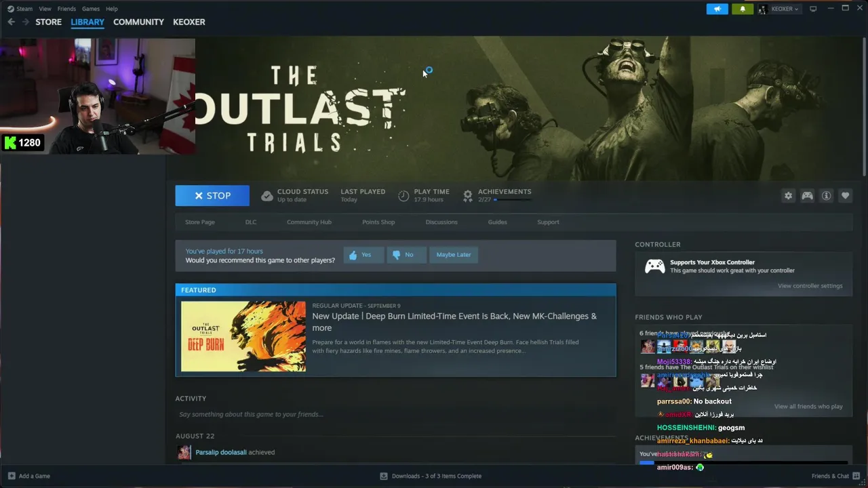Screen dimensions: 868x488
Task: Open the Deep Burn featured thumbnail
Action: tap(243, 336)
